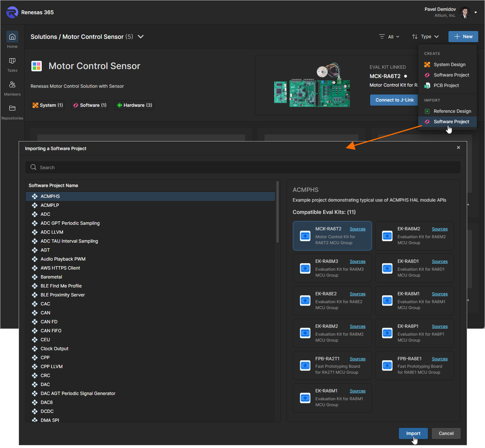Open the Members sidebar icon
Viewport: 485px width, 448px height.
12,85
